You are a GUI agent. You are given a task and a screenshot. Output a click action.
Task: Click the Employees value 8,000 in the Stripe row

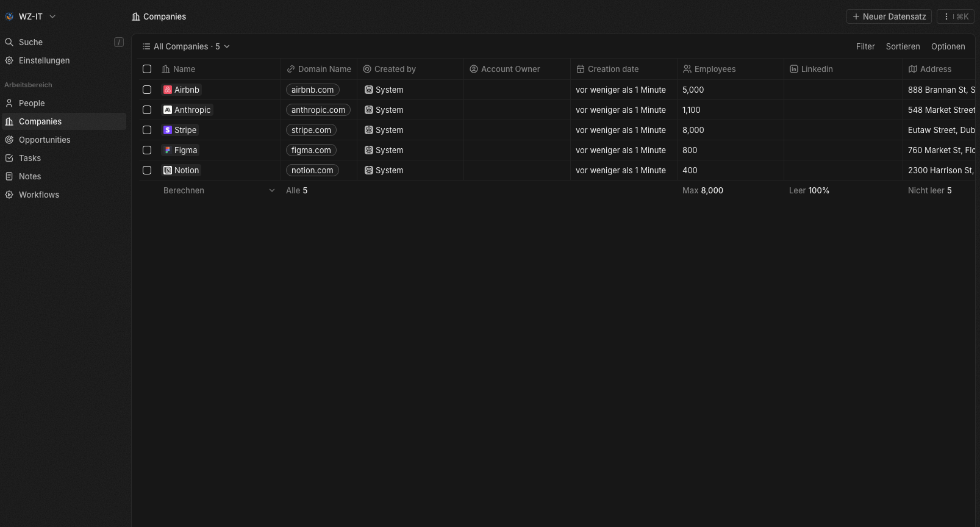point(693,130)
